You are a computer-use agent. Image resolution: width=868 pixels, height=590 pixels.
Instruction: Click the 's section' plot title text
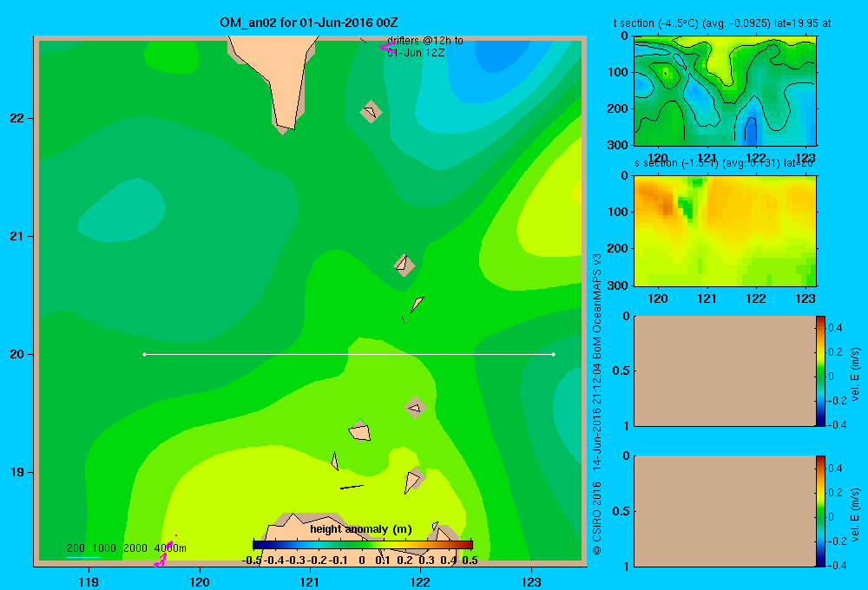click(x=724, y=163)
